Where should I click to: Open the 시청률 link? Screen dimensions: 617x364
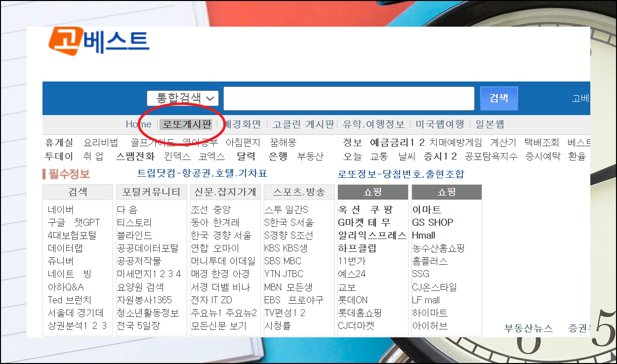(277, 326)
